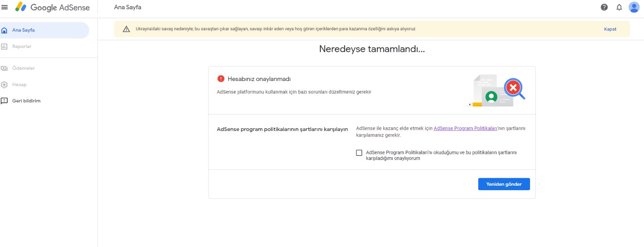
Task: Click the Ukrayna'daki savaş notice text
Action: pos(275,29)
